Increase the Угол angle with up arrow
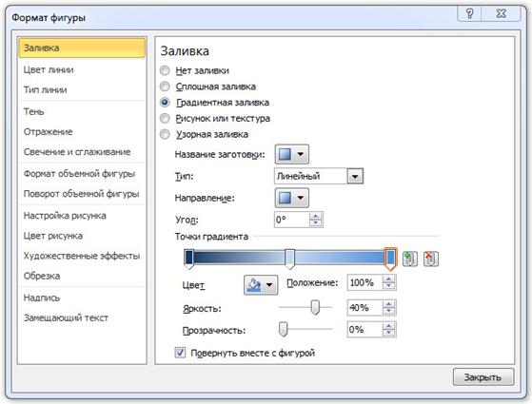This screenshot has height=404, width=532. (x=316, y=216)
